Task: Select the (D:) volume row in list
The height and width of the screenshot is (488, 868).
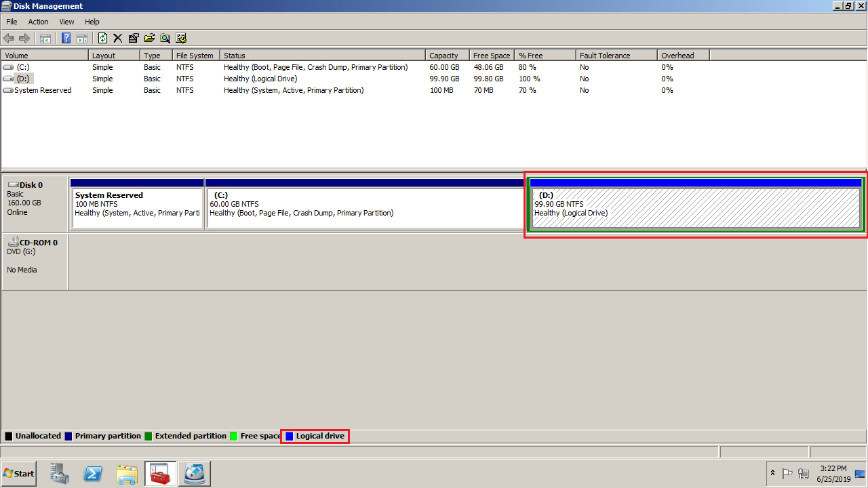Action: [24, 79]
